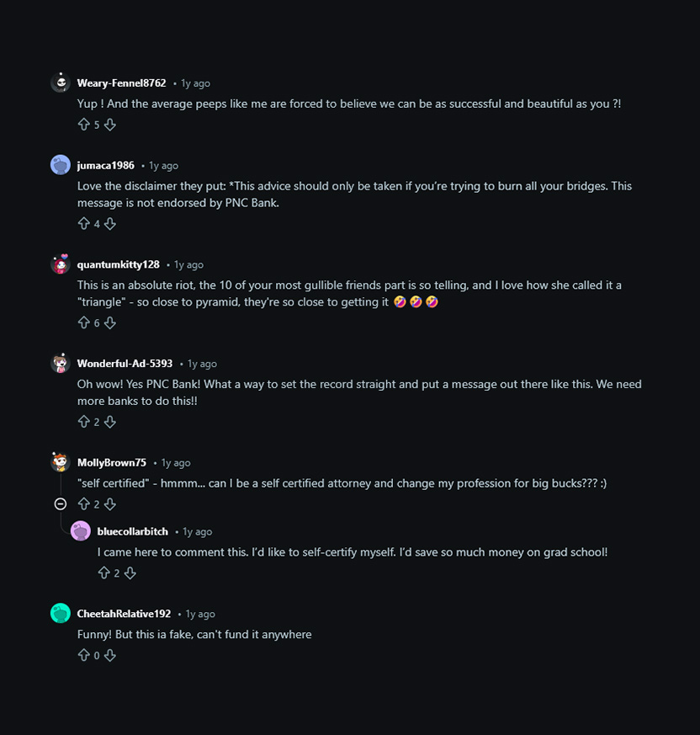Downvote CheetahRelative192's comment
The image size is (700, 735).
(x=109, y=655)
